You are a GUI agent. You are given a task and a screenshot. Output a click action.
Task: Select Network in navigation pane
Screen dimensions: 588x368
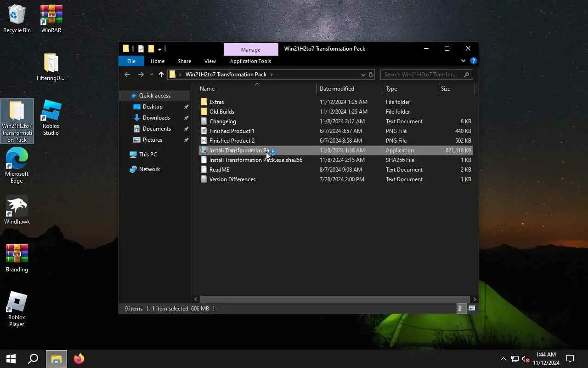coord(149,169)
